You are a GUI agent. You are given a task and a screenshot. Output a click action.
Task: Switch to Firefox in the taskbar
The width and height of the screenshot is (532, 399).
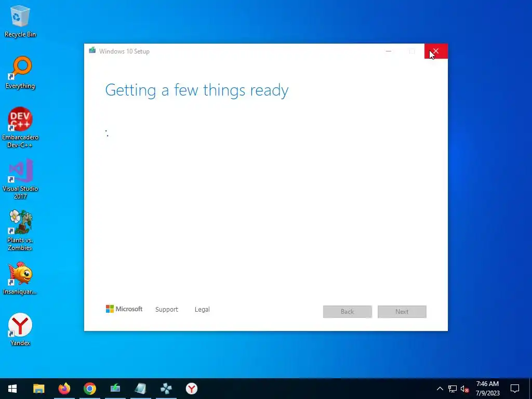[64, 389]
